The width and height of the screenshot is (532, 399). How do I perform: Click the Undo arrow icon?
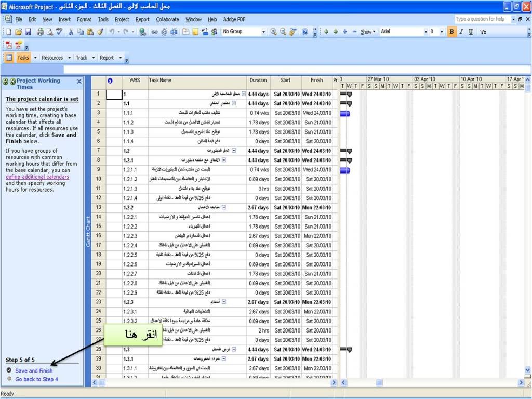[x=112, y=32]
